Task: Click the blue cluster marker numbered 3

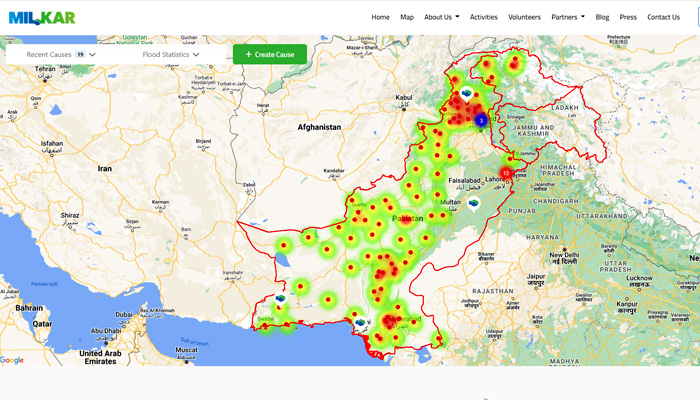Action: tap(481, 120)
